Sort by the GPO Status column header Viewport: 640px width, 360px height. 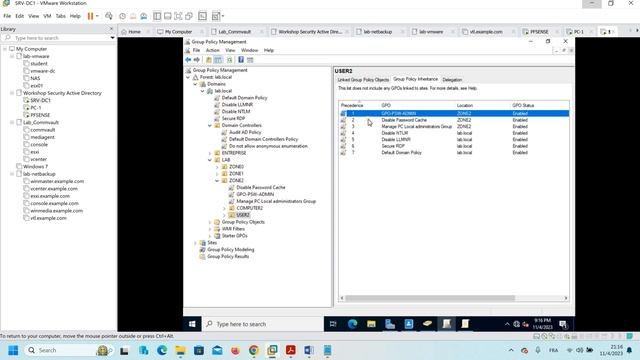click(x=523, y=105)
